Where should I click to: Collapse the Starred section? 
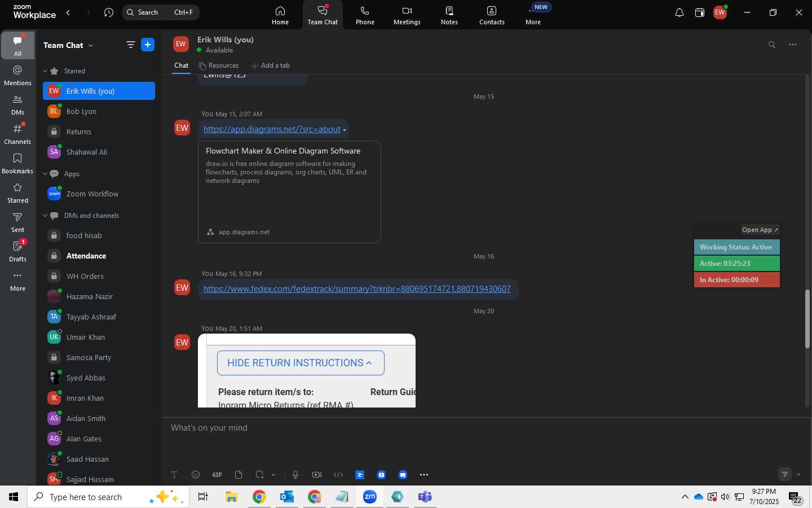45,71
